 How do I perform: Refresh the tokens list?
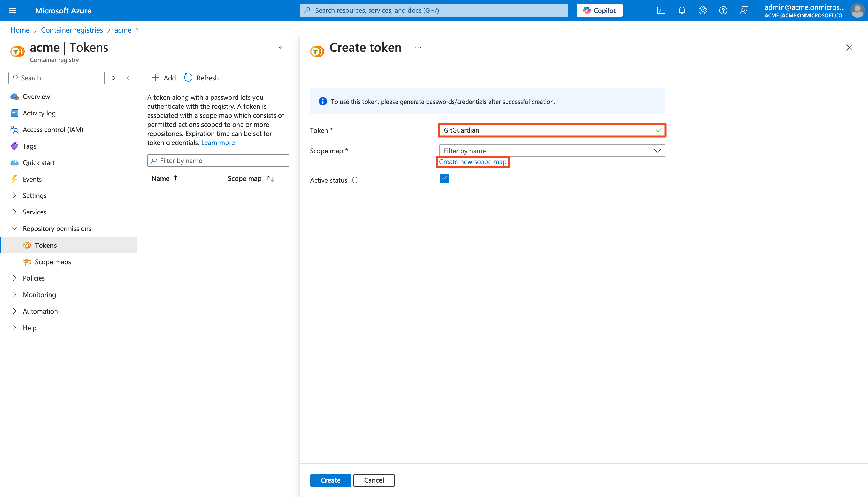coord(202,78)
